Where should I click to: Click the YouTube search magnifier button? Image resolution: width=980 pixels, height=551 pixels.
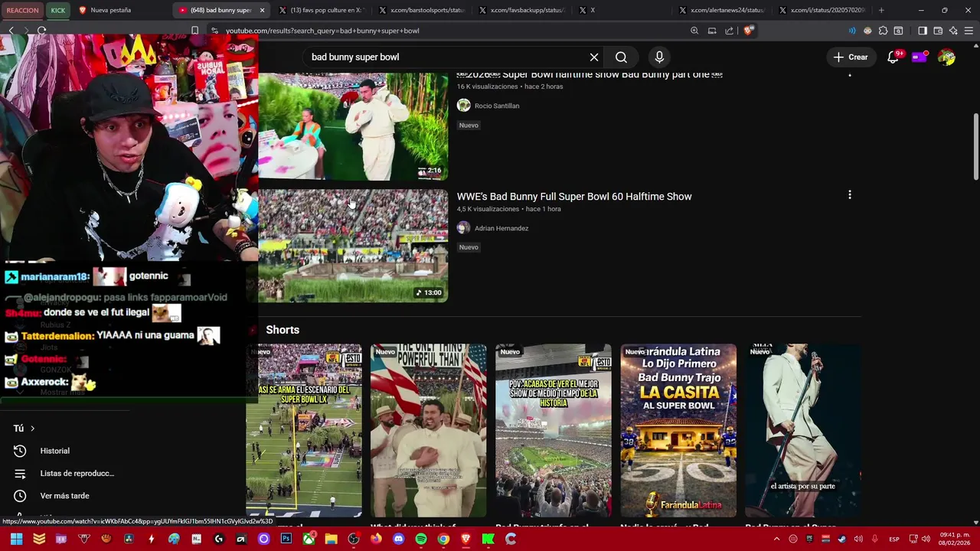point(621,57)
